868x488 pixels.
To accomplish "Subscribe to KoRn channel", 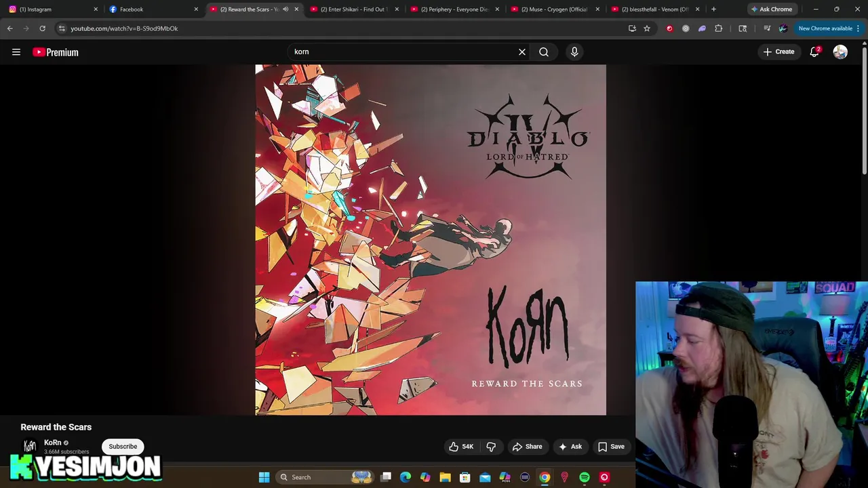I will pyautogui.click(x=123, y=447).
